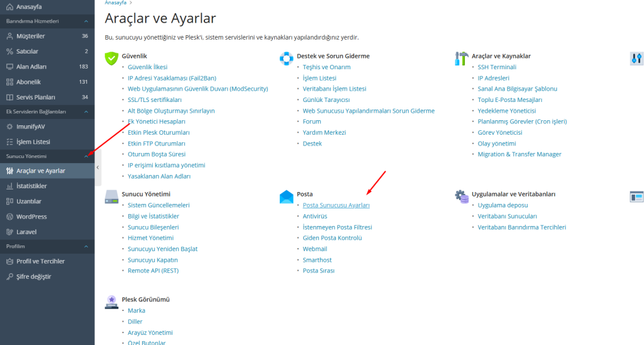Open Teşhis ve Onarım link
This screenshot has width=644, height=345.
click(x=326, y=67)
